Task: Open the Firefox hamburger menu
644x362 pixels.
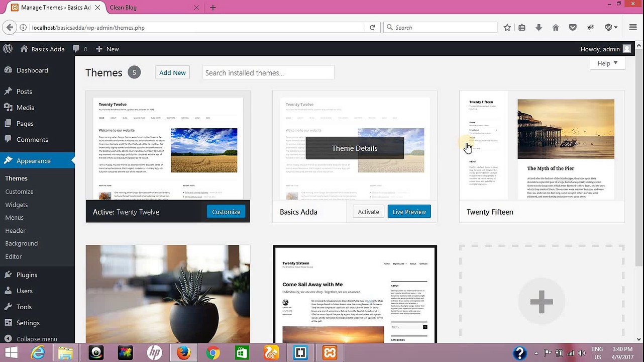Action: tap(633, 28)
